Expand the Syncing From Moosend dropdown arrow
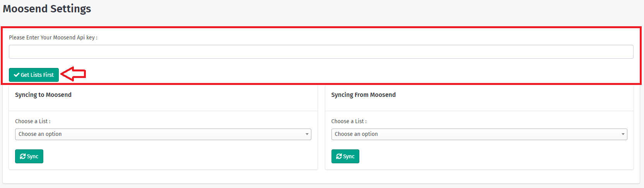 click(623, 134)
